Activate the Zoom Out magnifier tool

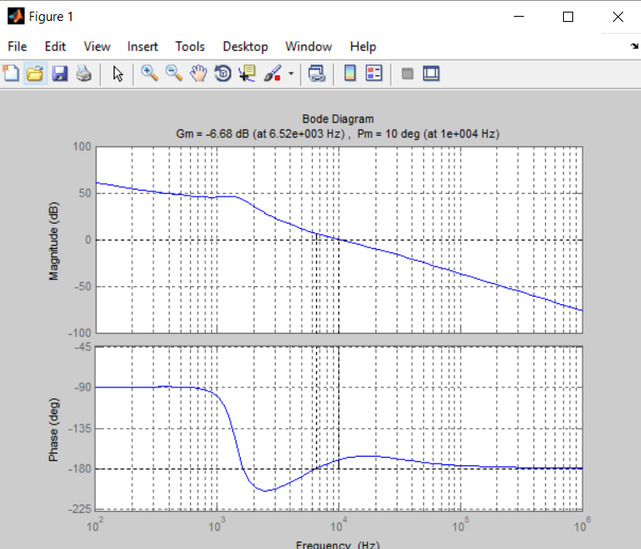(x=174, y=73)
